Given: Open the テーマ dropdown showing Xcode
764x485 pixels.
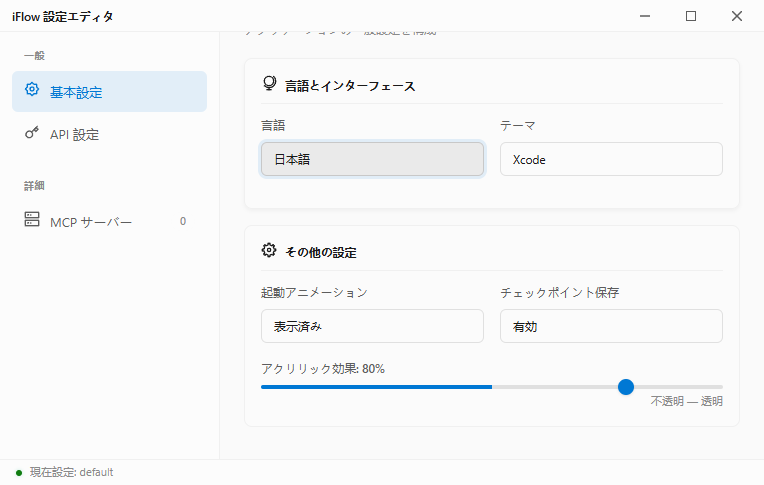Looking at the screenshot, I should [611, 159].
